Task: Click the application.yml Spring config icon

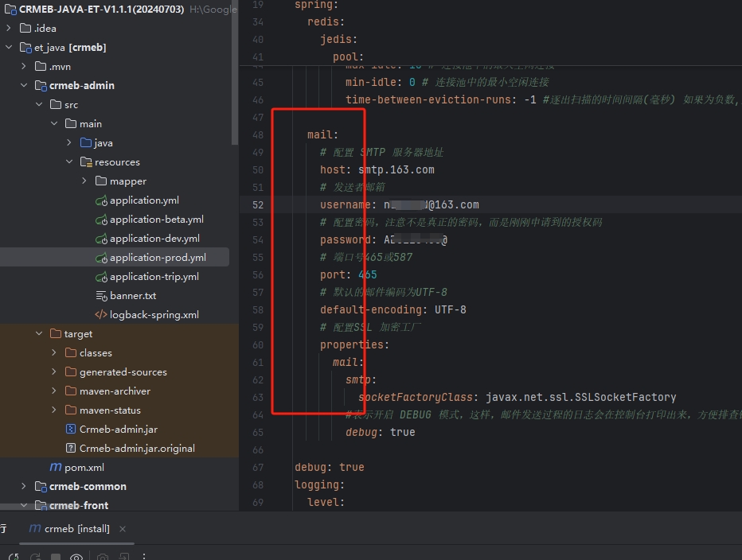Action: (101, 200)
